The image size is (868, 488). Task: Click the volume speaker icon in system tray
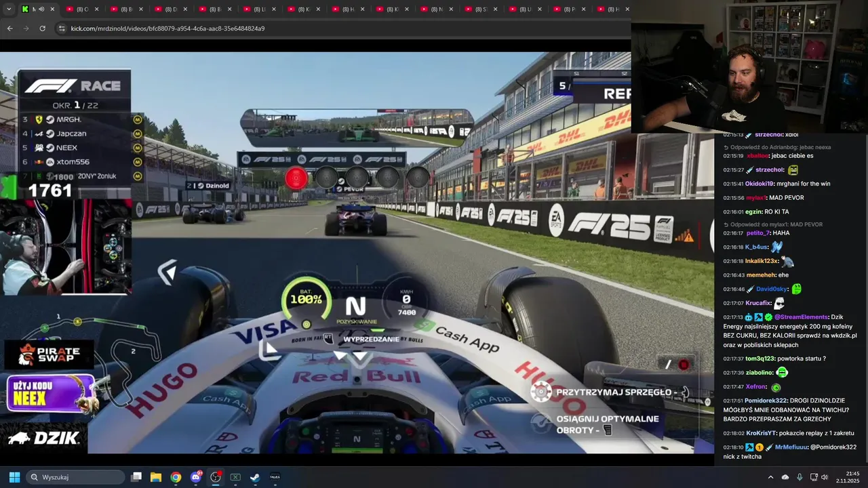(x=825, y=477)
